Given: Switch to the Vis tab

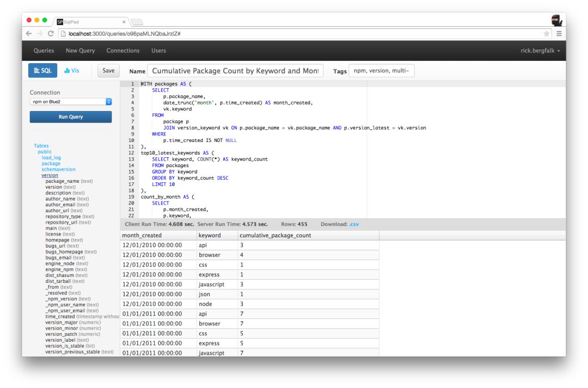Looking at the screenshot, I should 72,71.
